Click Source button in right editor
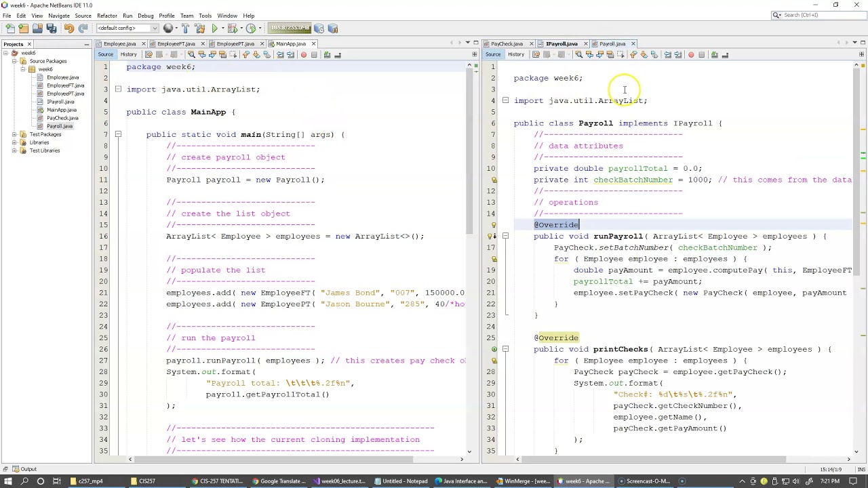The image size is (868, 488). point(493,55)
